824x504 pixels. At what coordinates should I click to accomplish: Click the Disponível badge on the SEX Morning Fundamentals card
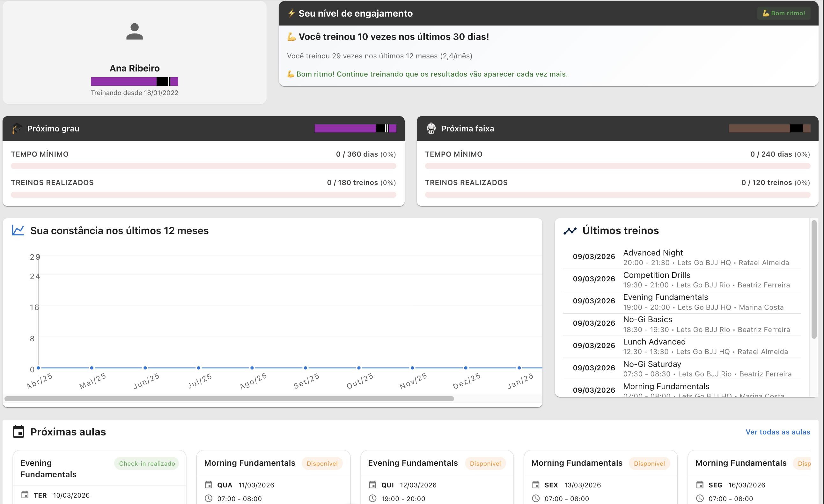coord(649,463)
